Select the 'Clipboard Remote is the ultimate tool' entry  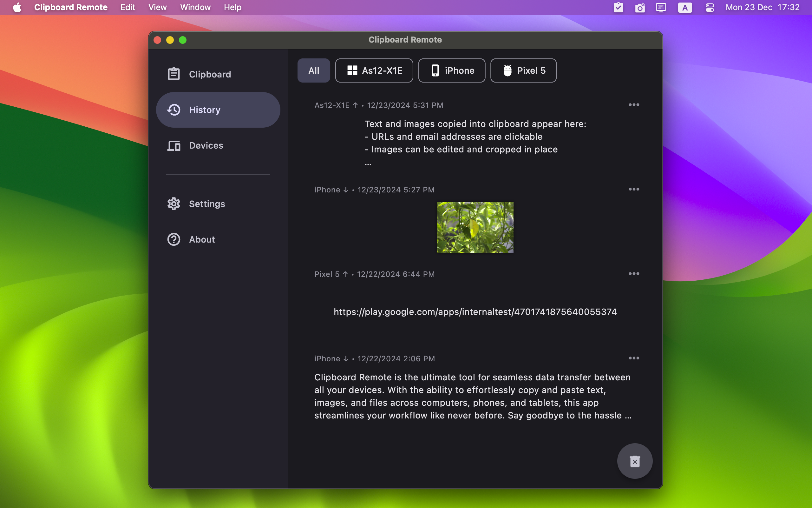click(x=473, y=397)
